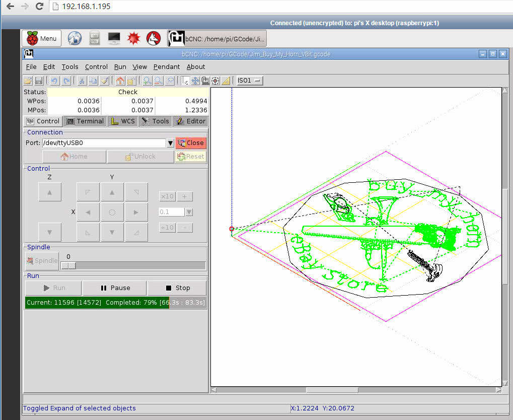This screenshot has height=420, width=513.
Task: Open the Raspberry Pi Menu
Action: (42, 38)
